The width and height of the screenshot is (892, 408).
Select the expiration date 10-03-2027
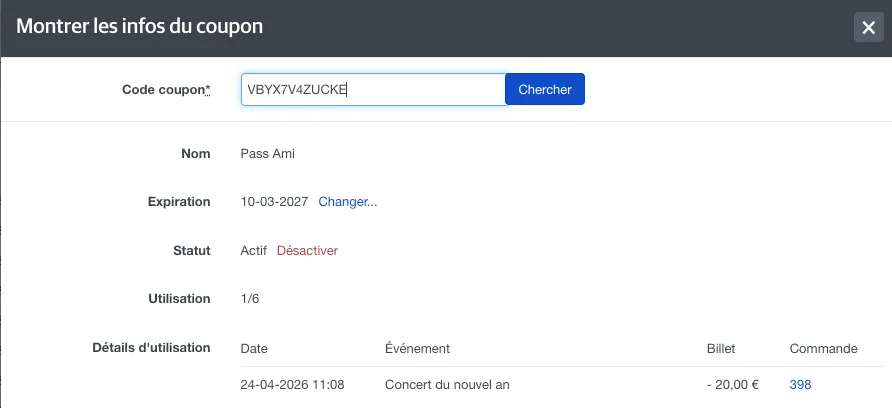[x=274, y=202]
